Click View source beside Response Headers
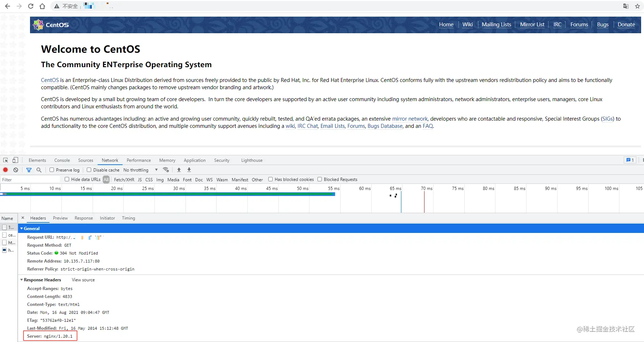 click(83, 280)
